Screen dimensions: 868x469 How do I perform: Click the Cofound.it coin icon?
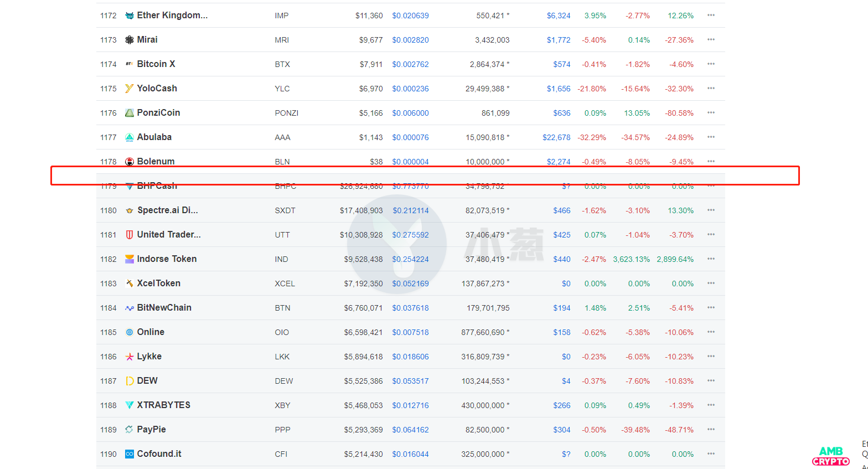tap(130, 454)
